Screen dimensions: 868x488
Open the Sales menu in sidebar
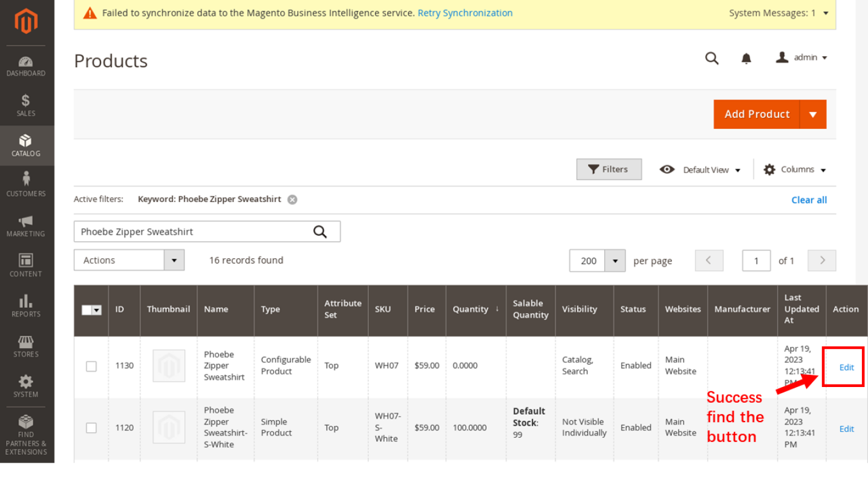click(x=25, y=105)
